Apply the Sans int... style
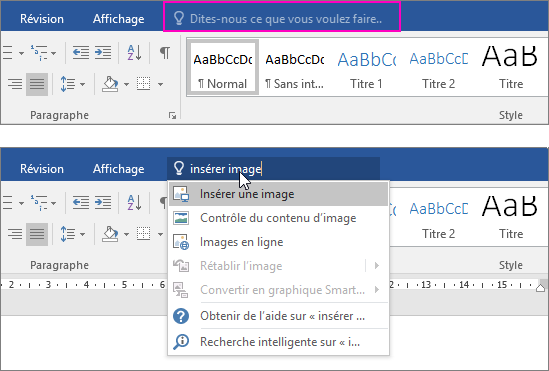Viewport: 549px width, 371px height. [x=294, y=67]
